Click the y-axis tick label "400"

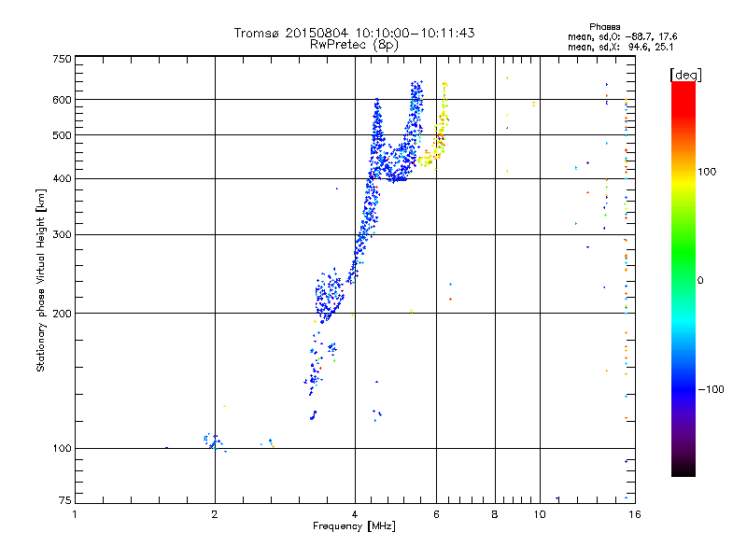62,179
